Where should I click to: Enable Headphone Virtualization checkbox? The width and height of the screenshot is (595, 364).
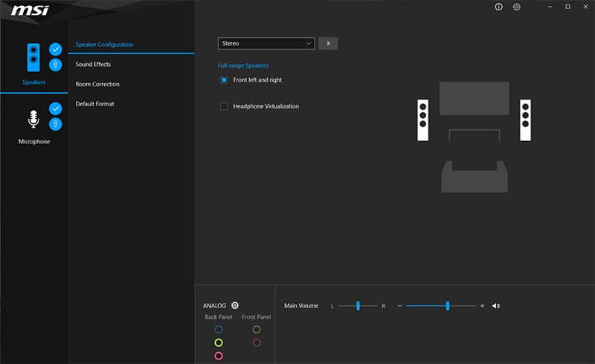224,106
